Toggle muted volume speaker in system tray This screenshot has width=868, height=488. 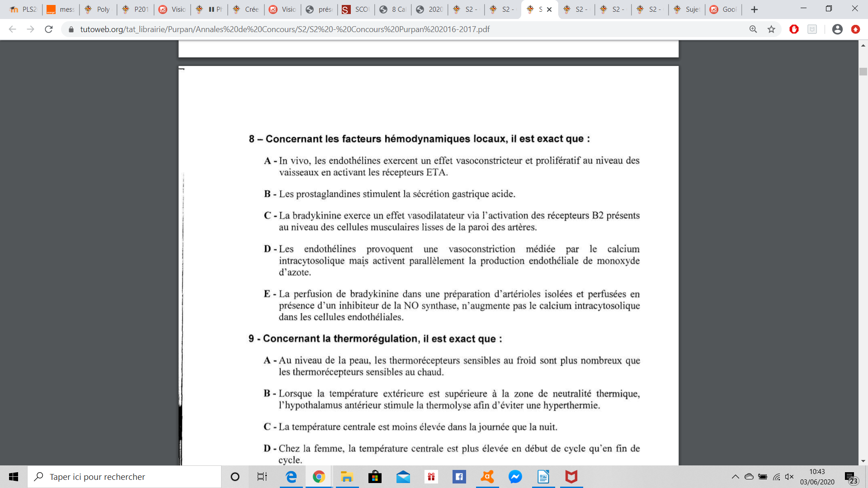tap(789, 477)
